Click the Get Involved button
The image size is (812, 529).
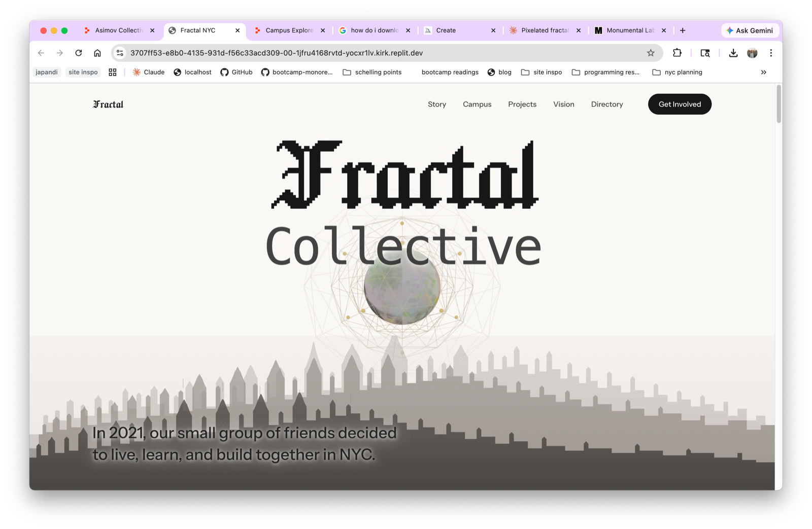point(680,104)
